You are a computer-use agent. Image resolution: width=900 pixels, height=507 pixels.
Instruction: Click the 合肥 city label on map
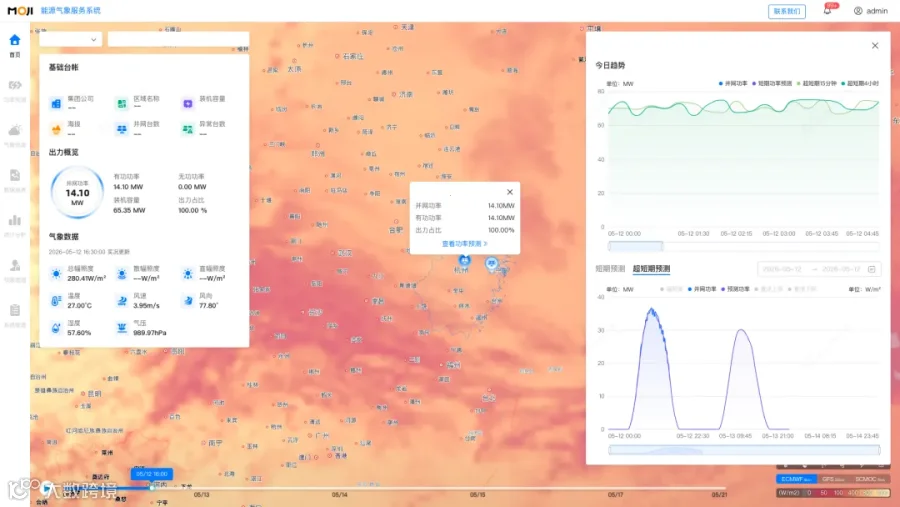(395, 230)
